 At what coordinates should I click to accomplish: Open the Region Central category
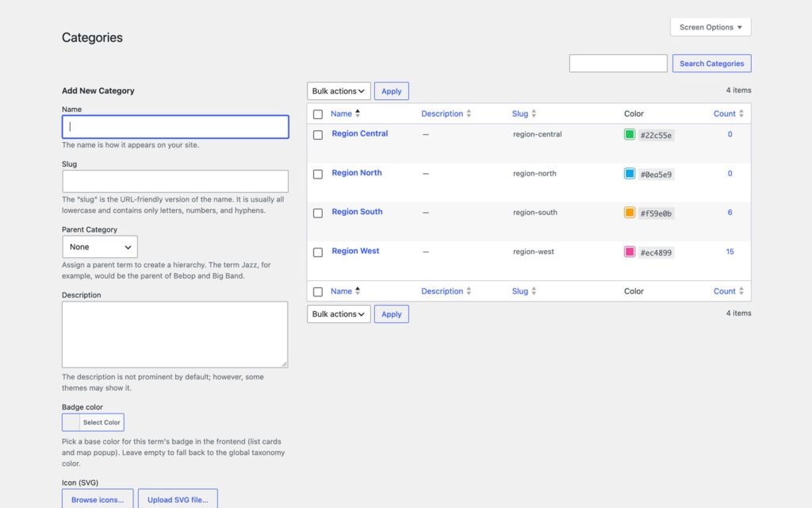360,133
